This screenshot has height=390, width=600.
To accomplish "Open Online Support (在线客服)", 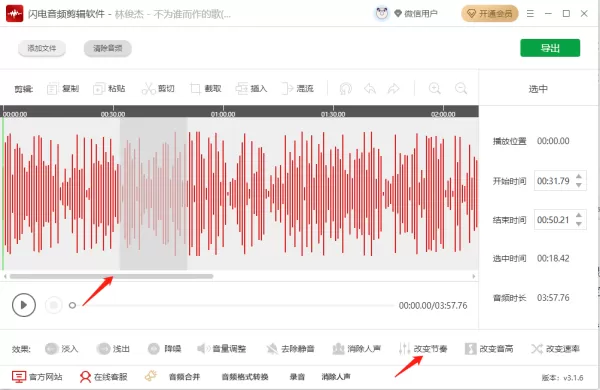I will 103,377.
